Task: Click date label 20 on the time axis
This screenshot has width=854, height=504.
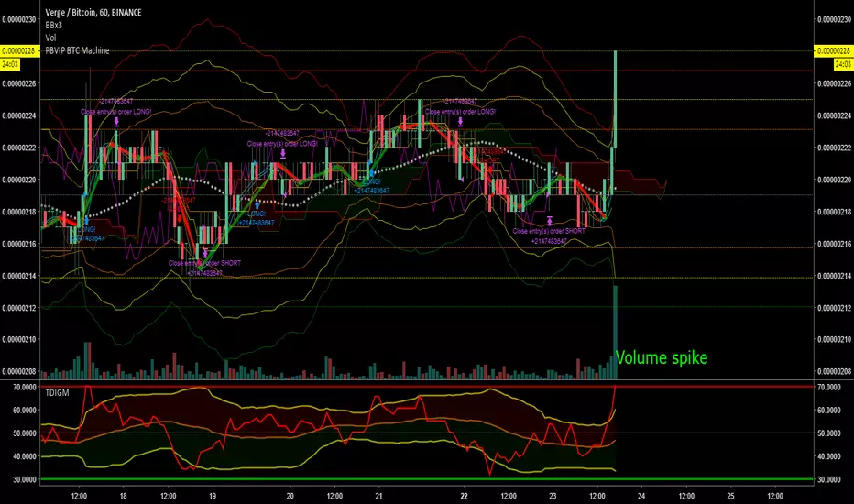Action: [290, 496]
